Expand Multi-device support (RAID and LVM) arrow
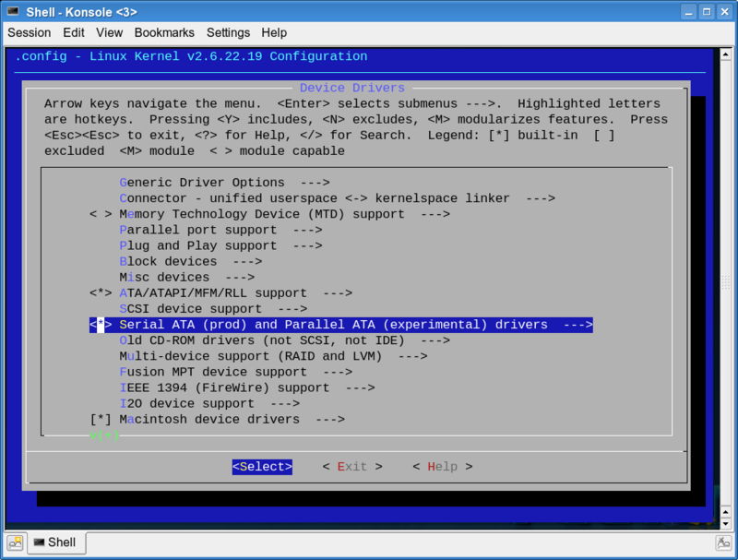This screenshot has width=738, height=560. tap(412, 356)
